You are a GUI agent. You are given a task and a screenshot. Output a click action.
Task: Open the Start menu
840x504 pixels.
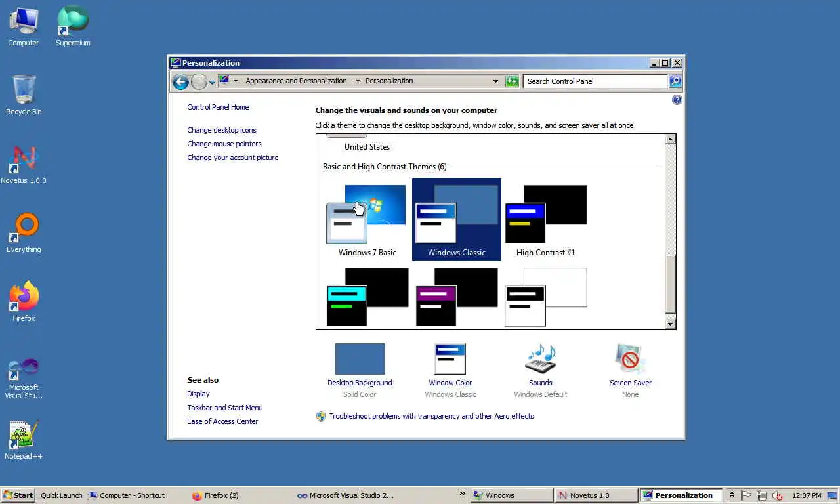[18, 495]
